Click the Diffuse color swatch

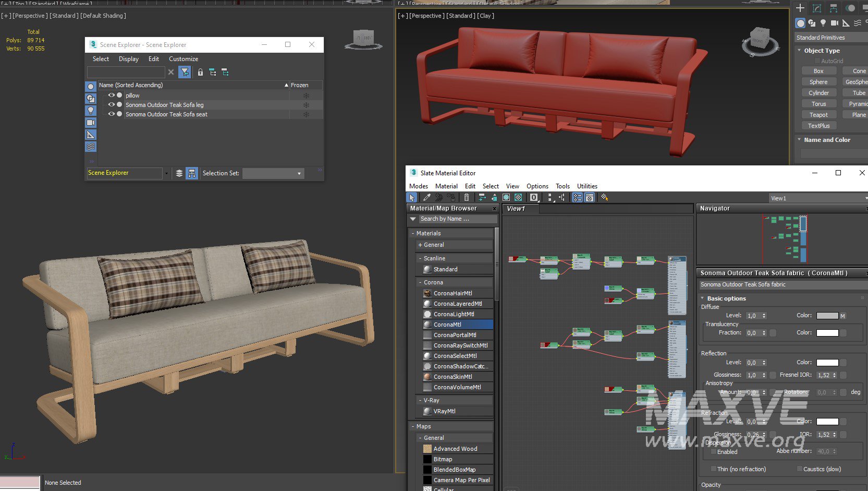click(827, 316)
